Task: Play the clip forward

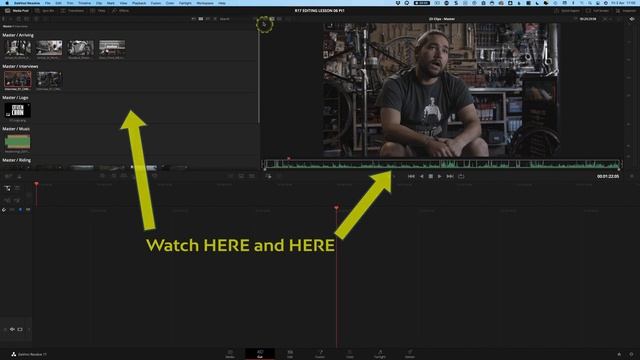Action: (440, 176)
